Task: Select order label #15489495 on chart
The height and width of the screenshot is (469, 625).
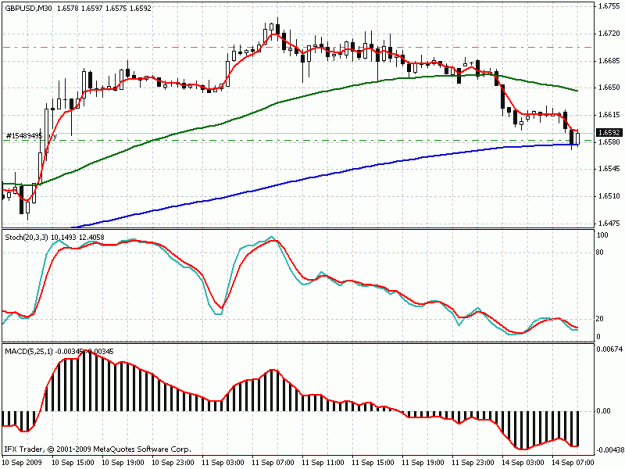Action: pos(24,136)
